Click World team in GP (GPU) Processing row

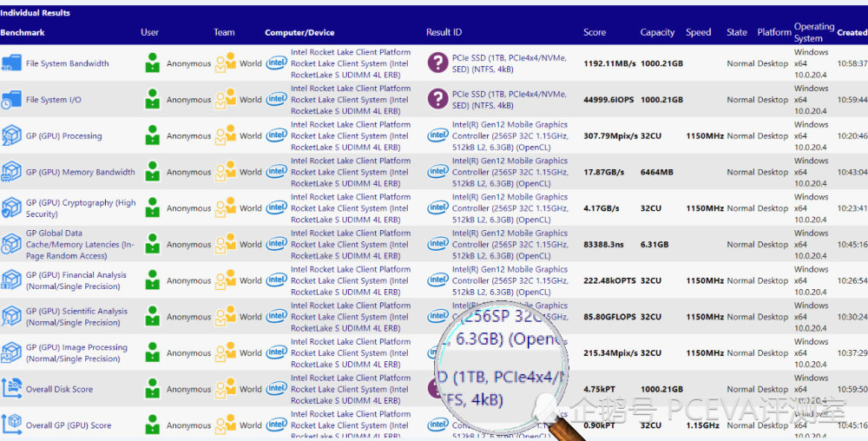click(251, 135)
